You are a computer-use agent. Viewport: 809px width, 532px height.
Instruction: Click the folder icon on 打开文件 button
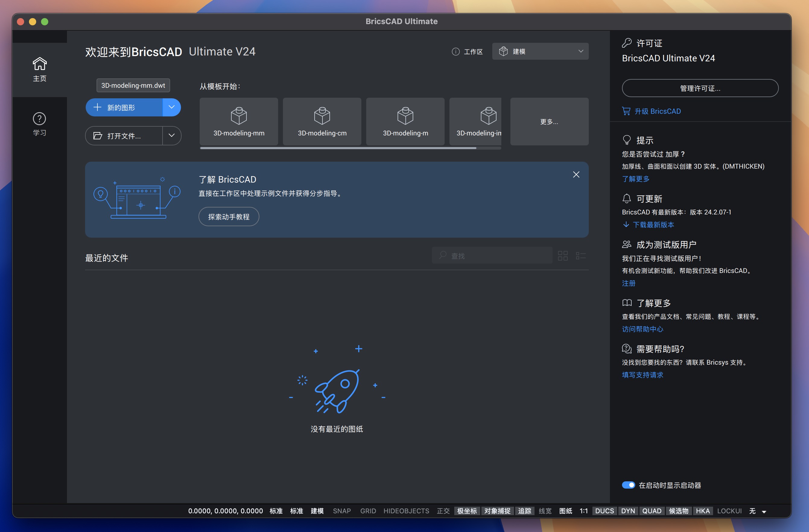tap(97, 136)
